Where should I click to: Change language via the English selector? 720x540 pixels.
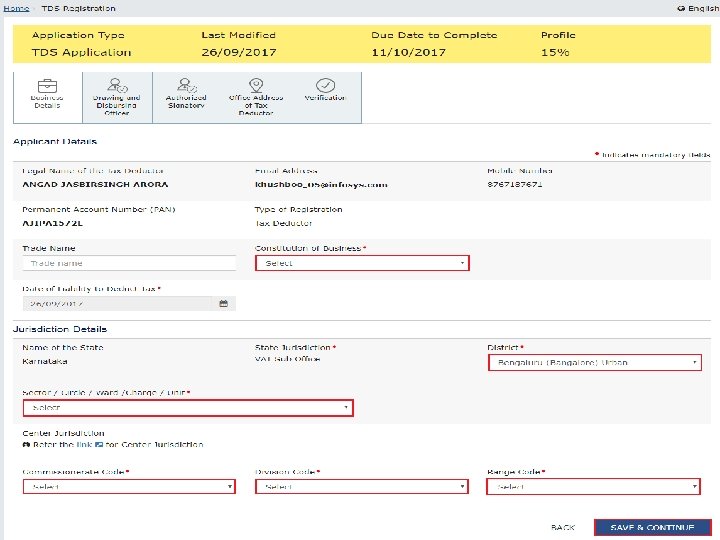pyautogui.click(x=698, y=8)
